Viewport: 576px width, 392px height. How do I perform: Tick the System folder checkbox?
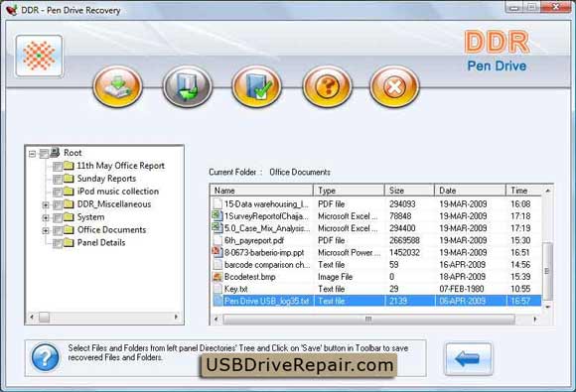(58, 218)
